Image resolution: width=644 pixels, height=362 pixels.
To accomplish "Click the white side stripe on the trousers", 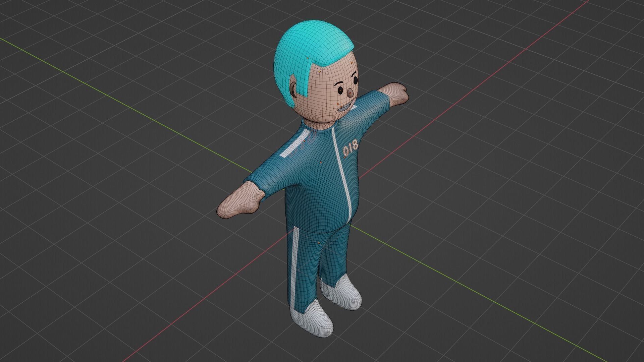I will pos(294,267).
